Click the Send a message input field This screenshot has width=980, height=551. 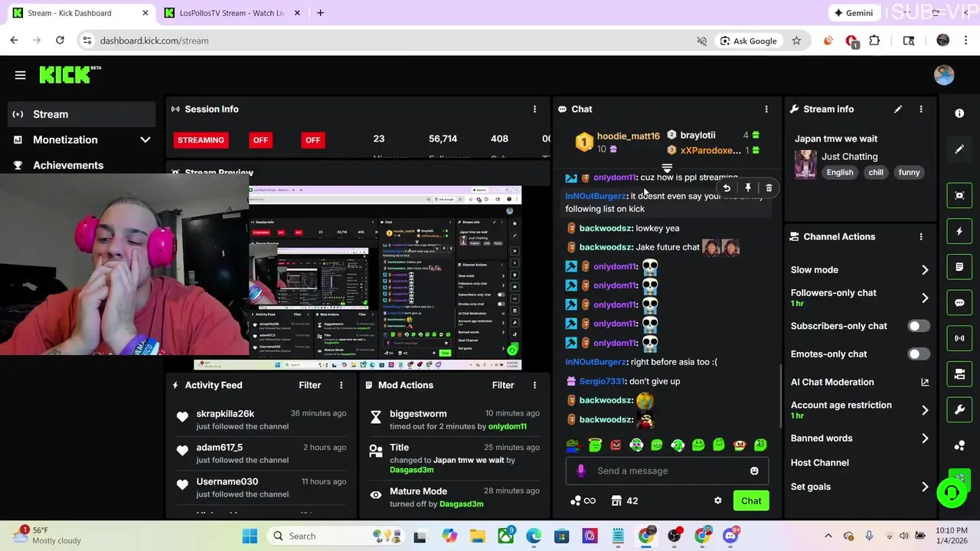(667, 471)
